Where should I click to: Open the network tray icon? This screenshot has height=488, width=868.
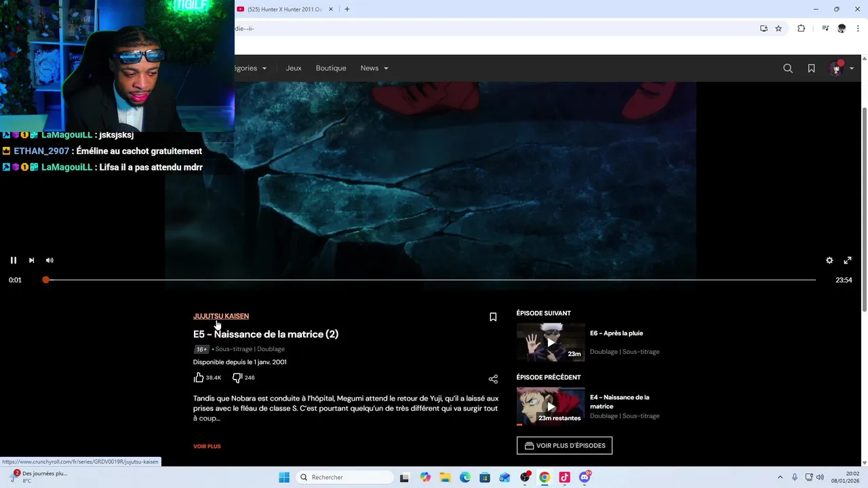809,477
